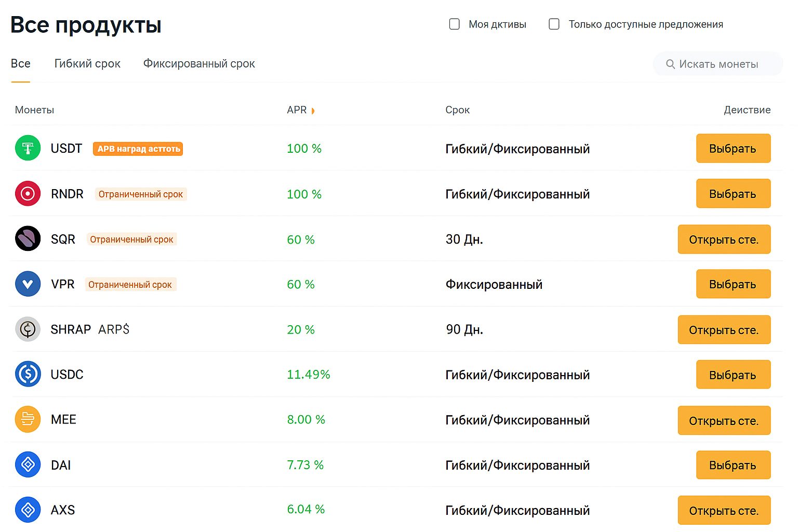Tick "Только доступные предложения" checkbox
The height and width of the screenshot is (532, 798).
(554, 24)
